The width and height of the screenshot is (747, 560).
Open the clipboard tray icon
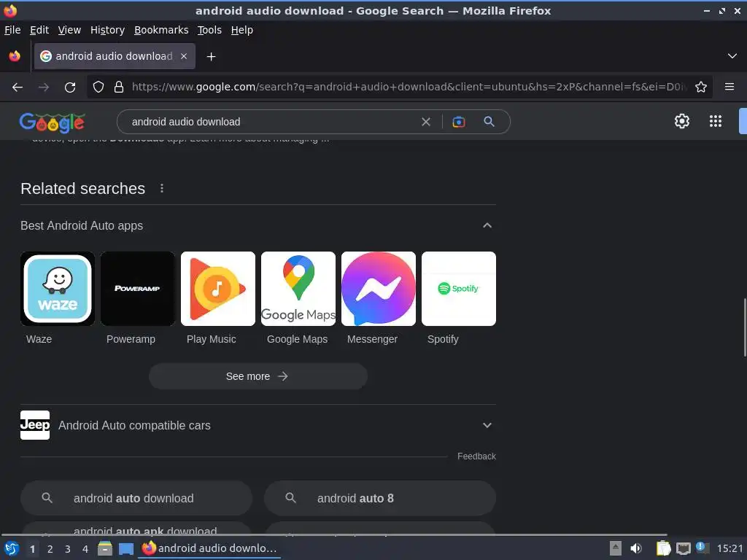click(x=663, y=548)
